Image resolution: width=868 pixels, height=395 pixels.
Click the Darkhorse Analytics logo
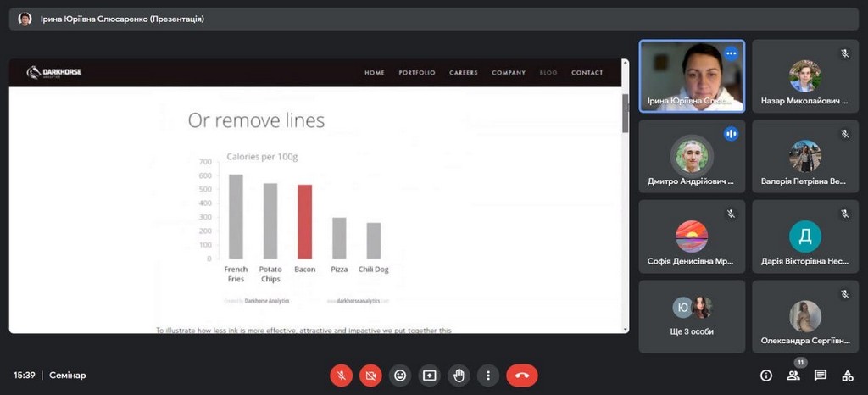tap(54, 73)
